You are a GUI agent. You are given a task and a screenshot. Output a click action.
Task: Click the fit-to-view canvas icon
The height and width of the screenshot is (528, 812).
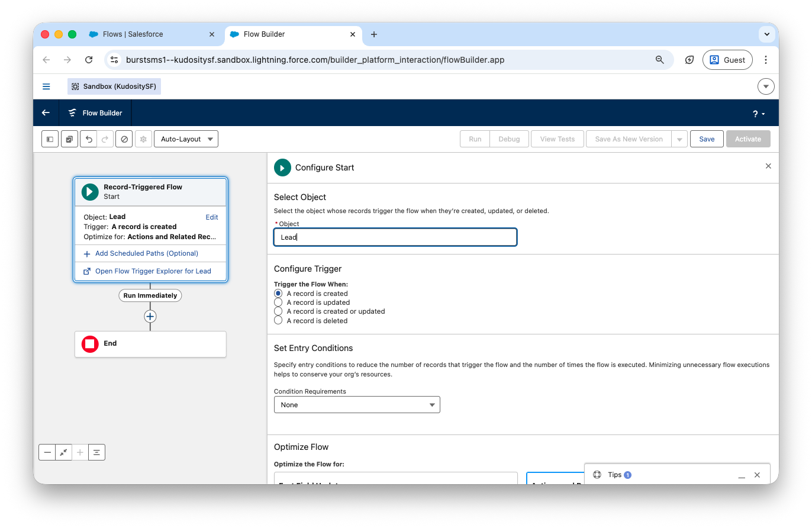pos(64,452)
